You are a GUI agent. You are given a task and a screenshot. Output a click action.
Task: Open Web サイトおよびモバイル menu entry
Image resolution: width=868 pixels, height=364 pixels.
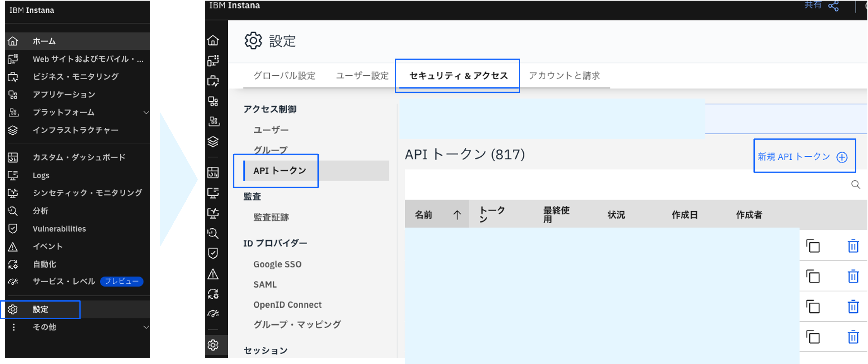coord(77,59)
